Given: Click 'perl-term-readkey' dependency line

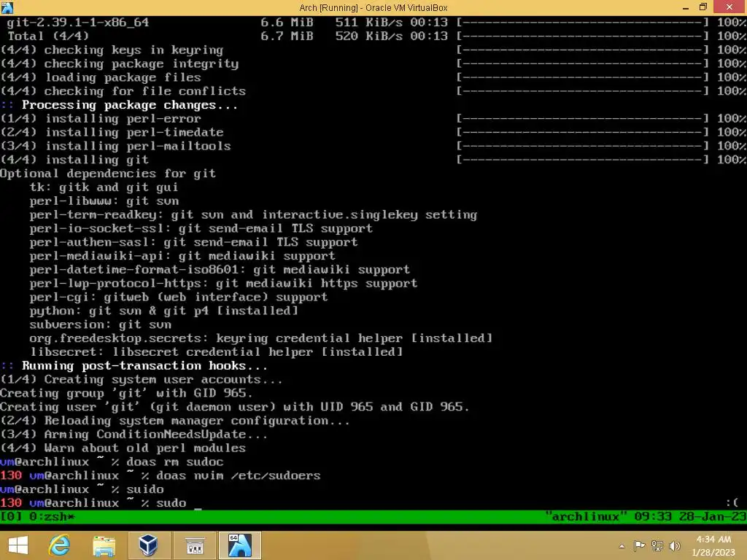Looking at the screenshot, I should tap(253, 215).
